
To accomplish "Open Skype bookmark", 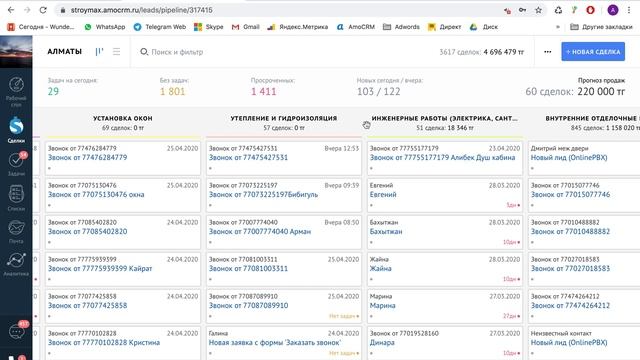I will [x=209, y=27].
